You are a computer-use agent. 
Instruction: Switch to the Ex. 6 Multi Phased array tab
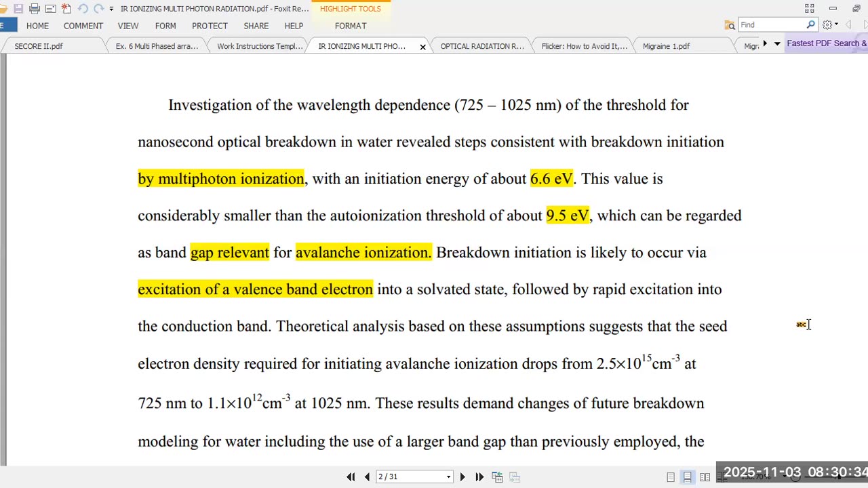pyautogui.click(x=157, y=46)
